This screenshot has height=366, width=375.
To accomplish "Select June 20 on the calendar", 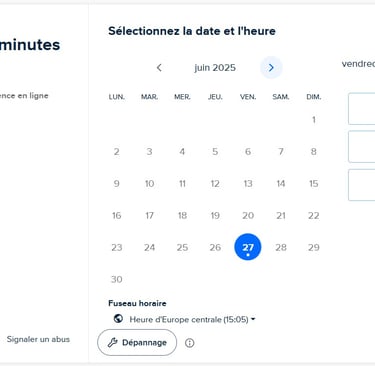I will 248,215.
